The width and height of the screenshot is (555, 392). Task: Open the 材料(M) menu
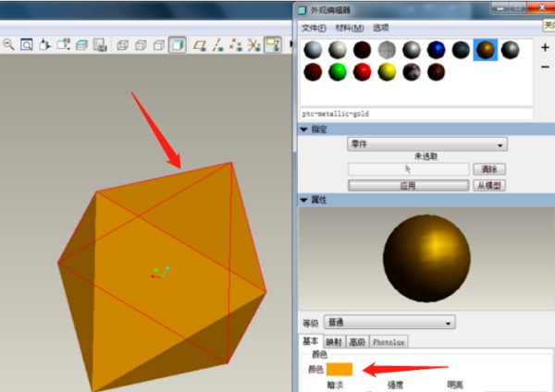coord(350,28)
